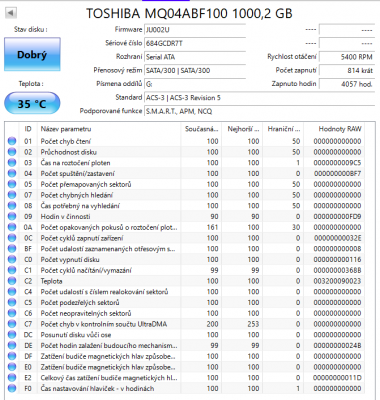Open the 4057 hod. power-on hours field
The height and width of the screenshot is (400, 380).
tap(347, 84)
